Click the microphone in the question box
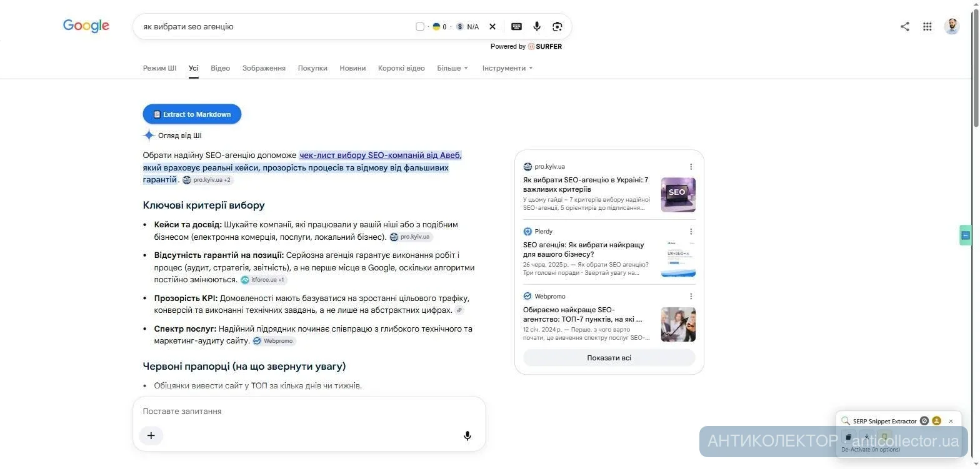The height and width of the screenshot is (469, 980). [x=467, y=435]
